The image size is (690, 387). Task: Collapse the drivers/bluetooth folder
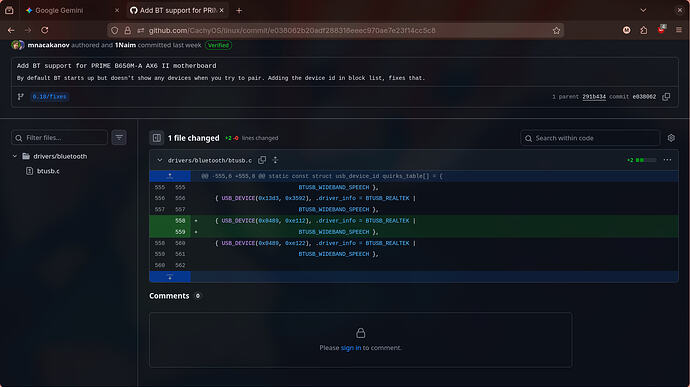(x=15, y=156)
